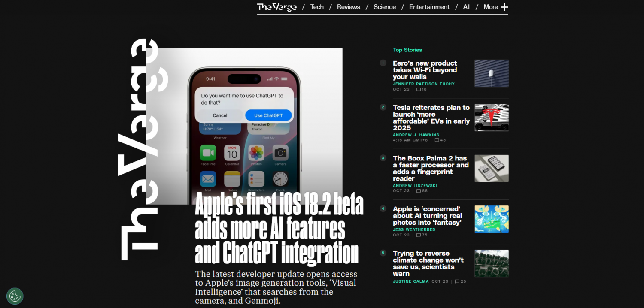Click the Boox Palma 2 thumbnail image
Viewport: 644px width, 308px height.
[x=492, y=168]
